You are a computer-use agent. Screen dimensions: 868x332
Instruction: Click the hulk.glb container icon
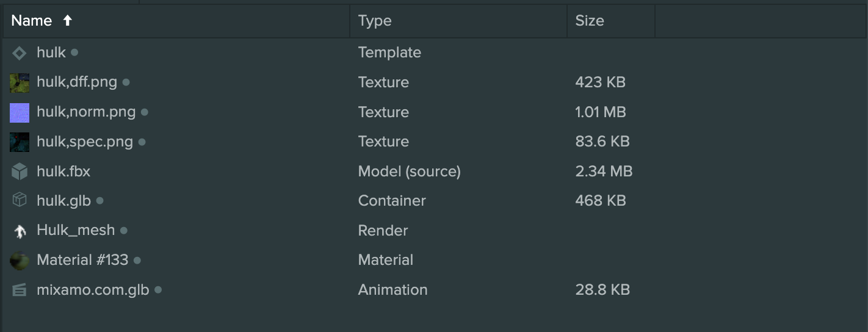coord(20,200)
